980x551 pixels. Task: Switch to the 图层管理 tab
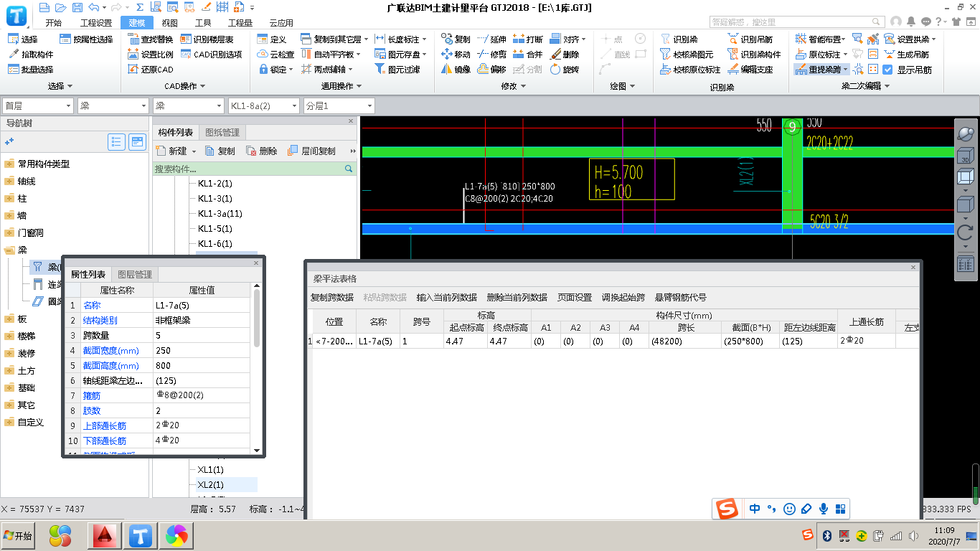[135, 275]
